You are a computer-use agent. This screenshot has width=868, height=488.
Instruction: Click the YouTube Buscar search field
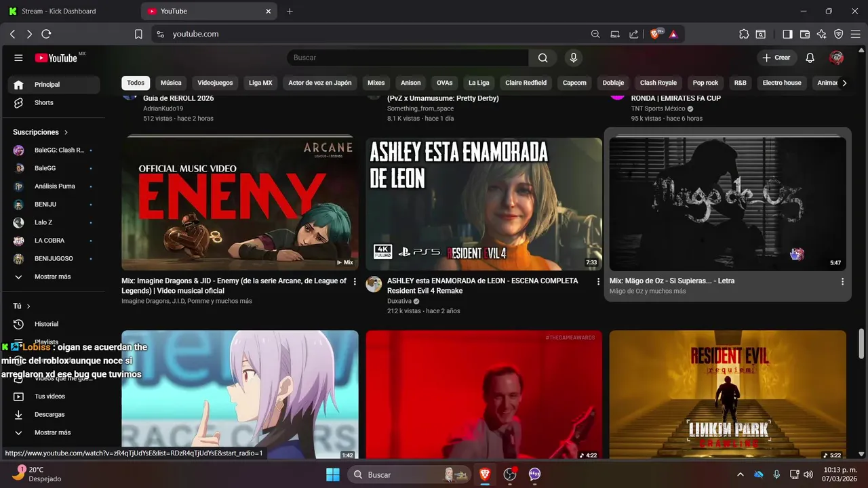point(408,58)
